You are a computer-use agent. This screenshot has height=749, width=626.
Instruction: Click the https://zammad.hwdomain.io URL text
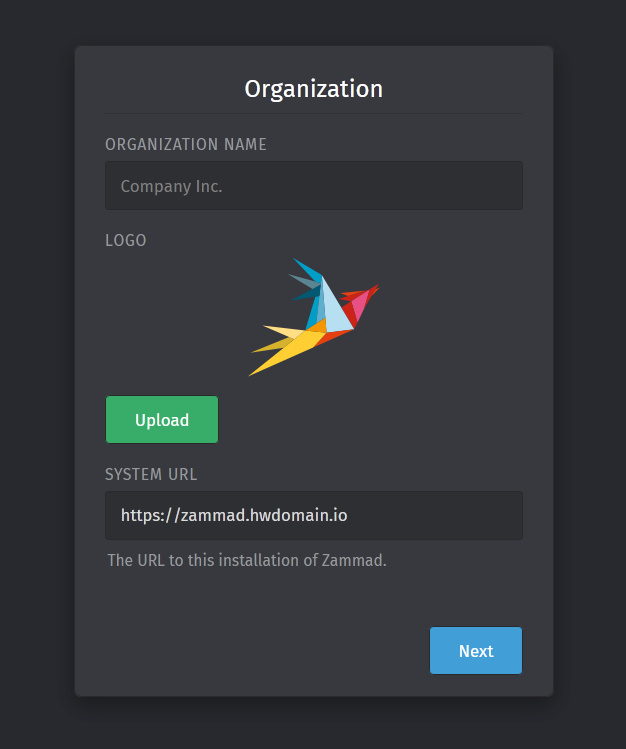[x=234, y=516]
